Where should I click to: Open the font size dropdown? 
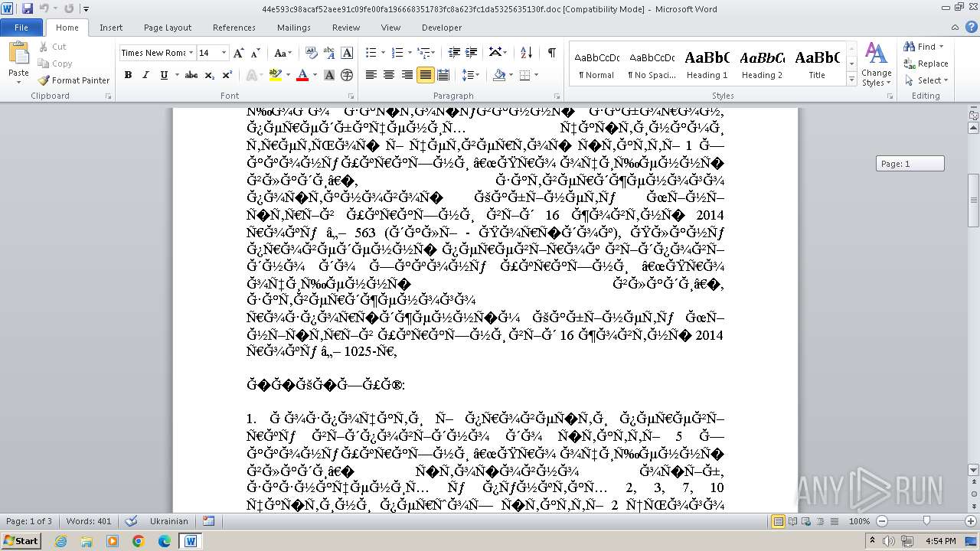coord(224,53)
